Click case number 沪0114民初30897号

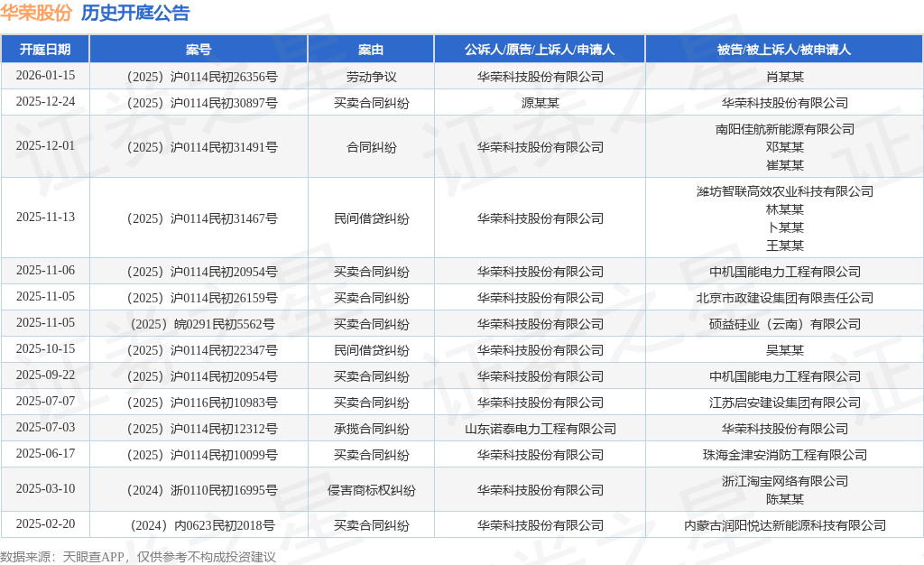click(202, 103)
